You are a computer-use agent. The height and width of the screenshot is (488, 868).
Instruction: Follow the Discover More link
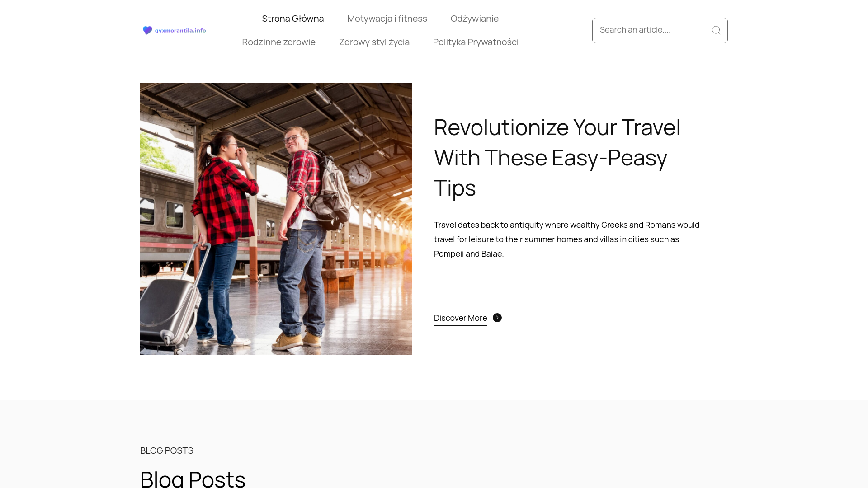(x=460, y=318)
